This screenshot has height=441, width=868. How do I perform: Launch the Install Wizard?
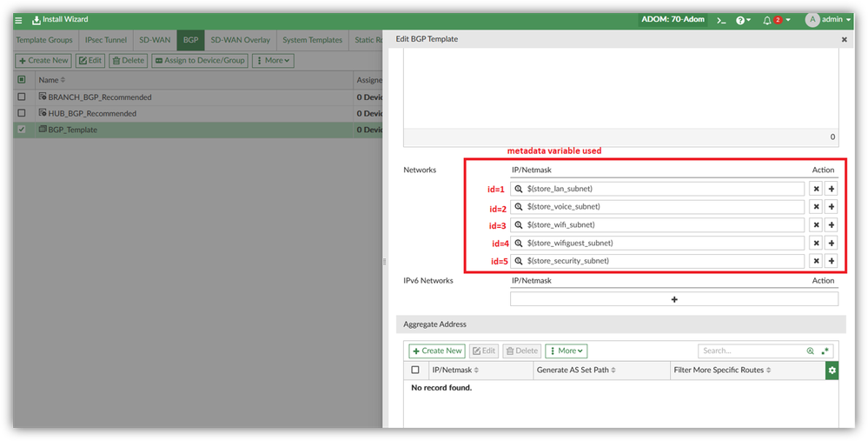(60, 20)
